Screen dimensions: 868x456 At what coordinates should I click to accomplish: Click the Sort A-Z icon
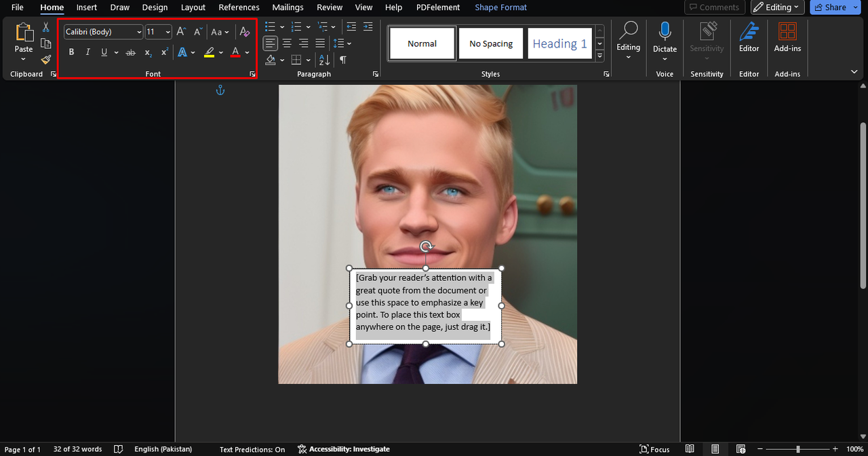[x=325, y=60]
